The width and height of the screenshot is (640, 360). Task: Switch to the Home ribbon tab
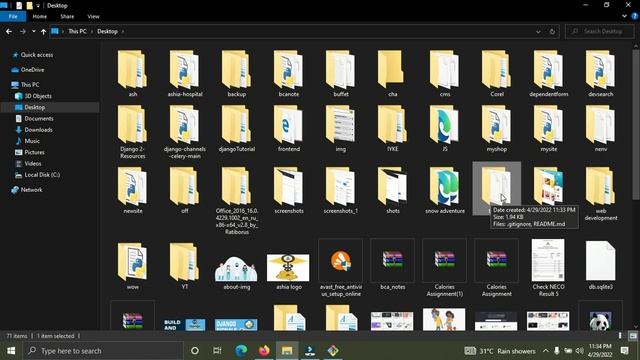tap(40, 16)
